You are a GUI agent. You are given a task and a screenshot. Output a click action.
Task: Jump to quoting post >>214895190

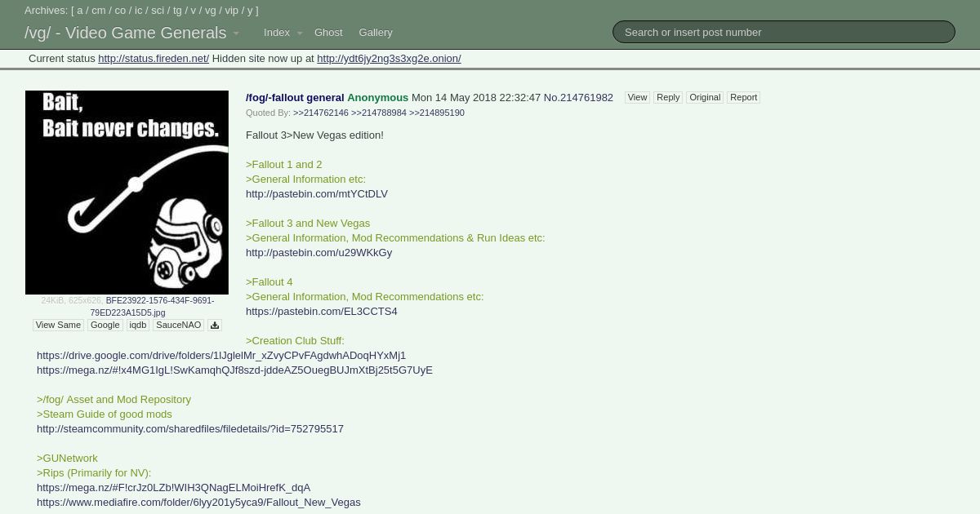(x=437, y=113)
